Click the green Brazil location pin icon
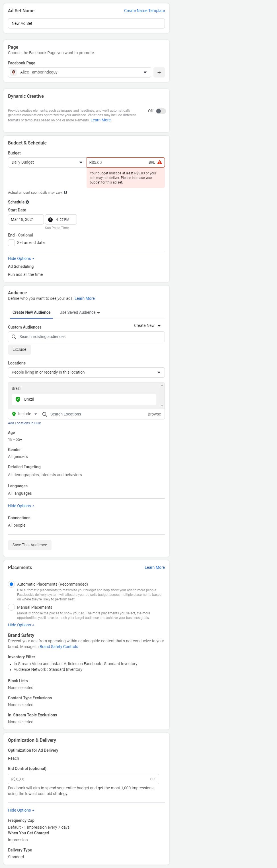This screenshot has width=277, height=868. pos(18,399)
